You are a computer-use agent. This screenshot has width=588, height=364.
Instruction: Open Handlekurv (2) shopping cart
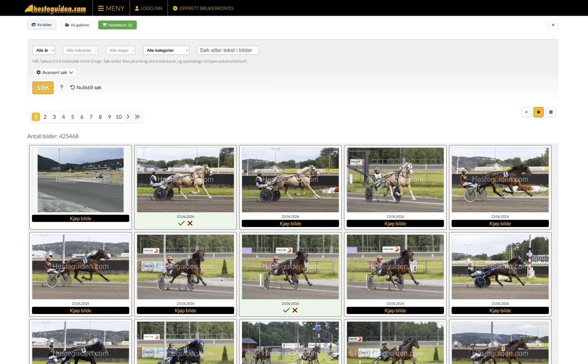pyautogui.click(x=117, y=25)
